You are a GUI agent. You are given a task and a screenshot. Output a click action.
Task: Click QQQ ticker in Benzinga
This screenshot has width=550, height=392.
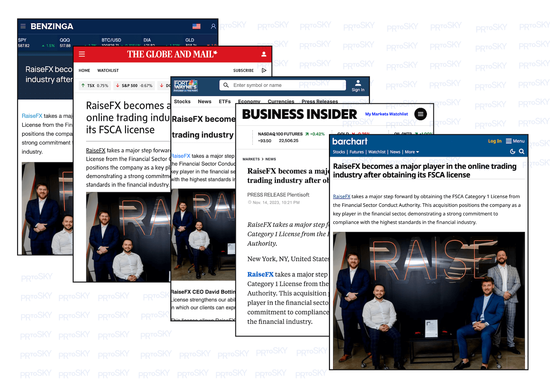pos(78,43)
